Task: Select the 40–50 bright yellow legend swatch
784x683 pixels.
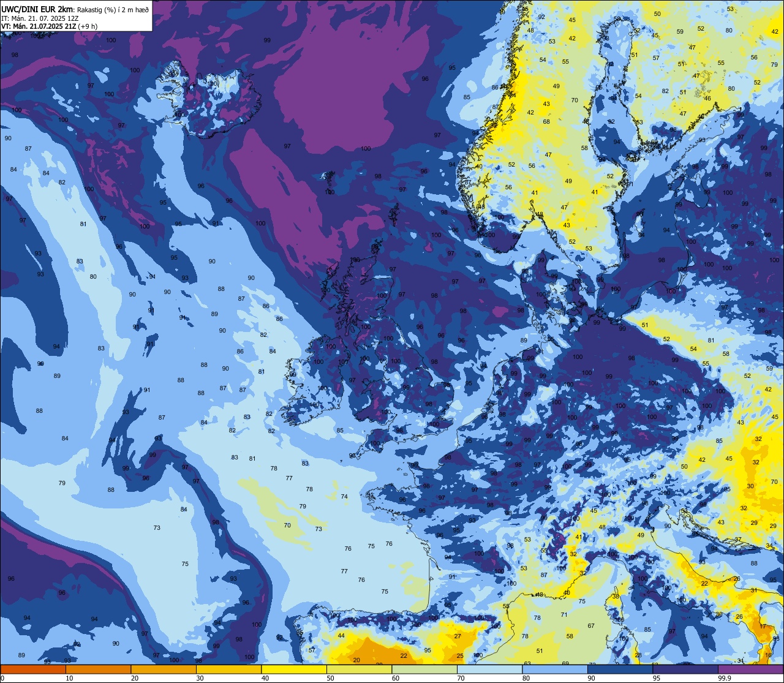Action: [x=294, y=669]
